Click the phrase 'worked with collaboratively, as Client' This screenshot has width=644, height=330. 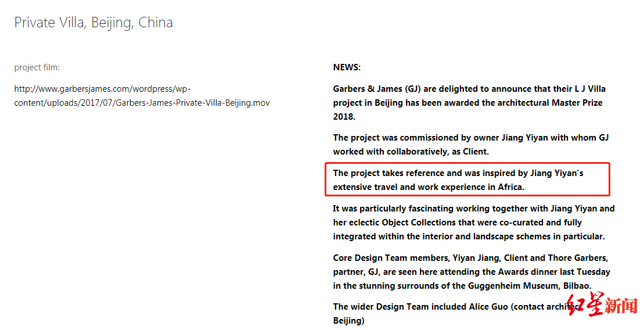coord(410,152)
